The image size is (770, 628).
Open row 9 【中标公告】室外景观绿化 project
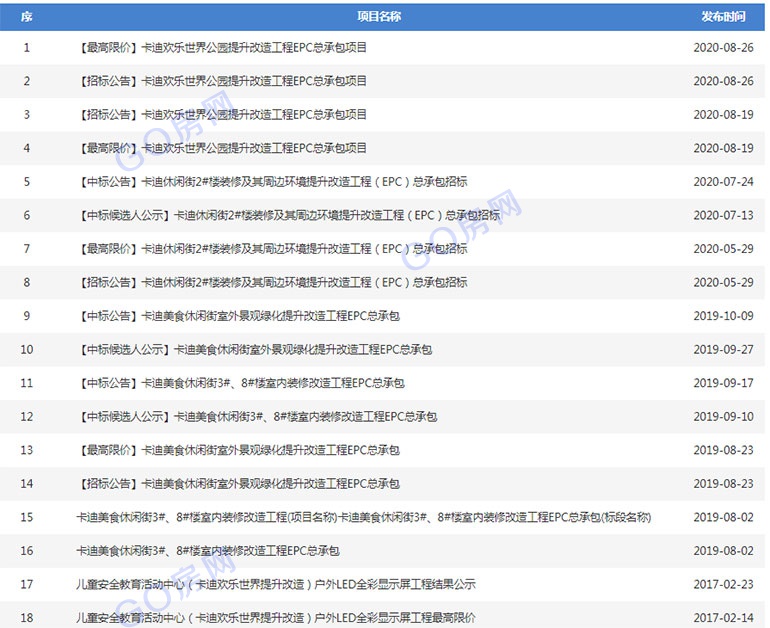pos(239,316)
